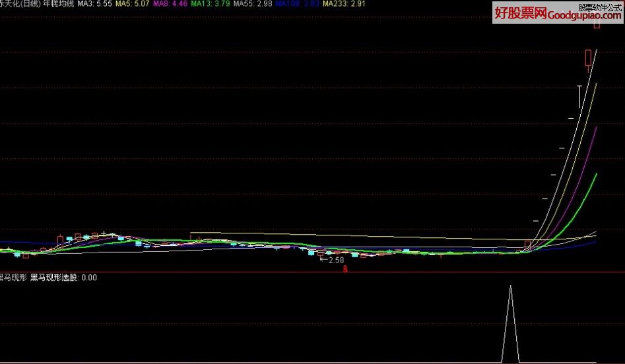Select the magenta MA8: 4.46 label
This screenshot has width=625, height=364.
pyautogui.click(x=170, y=4)
